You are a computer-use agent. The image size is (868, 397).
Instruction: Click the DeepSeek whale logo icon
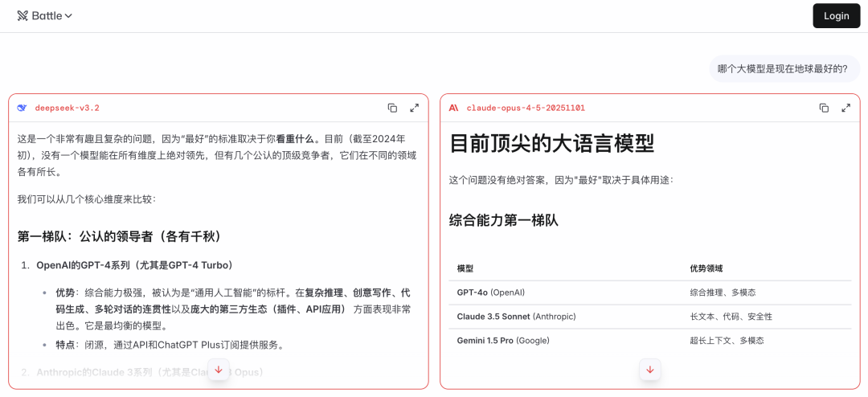(x=22, y=108)
